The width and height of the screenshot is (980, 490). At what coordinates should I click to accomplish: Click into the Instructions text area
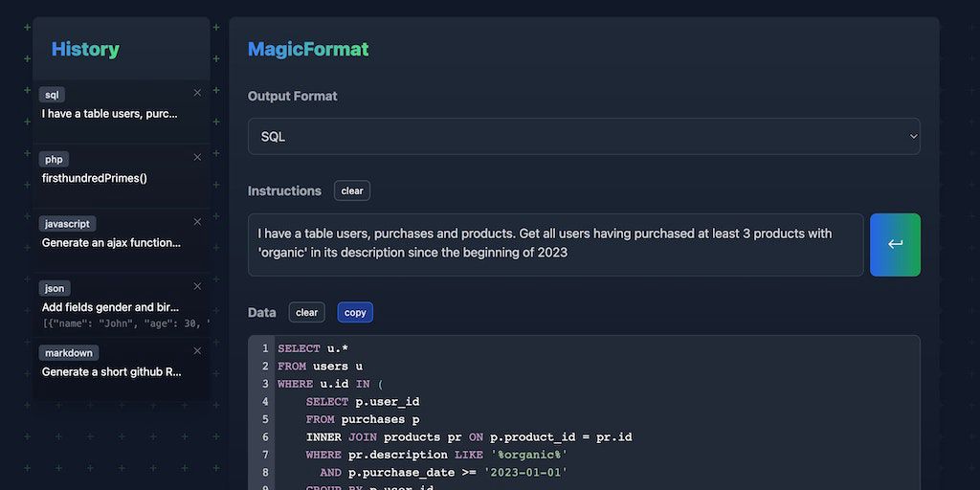(x=555, y=244)
